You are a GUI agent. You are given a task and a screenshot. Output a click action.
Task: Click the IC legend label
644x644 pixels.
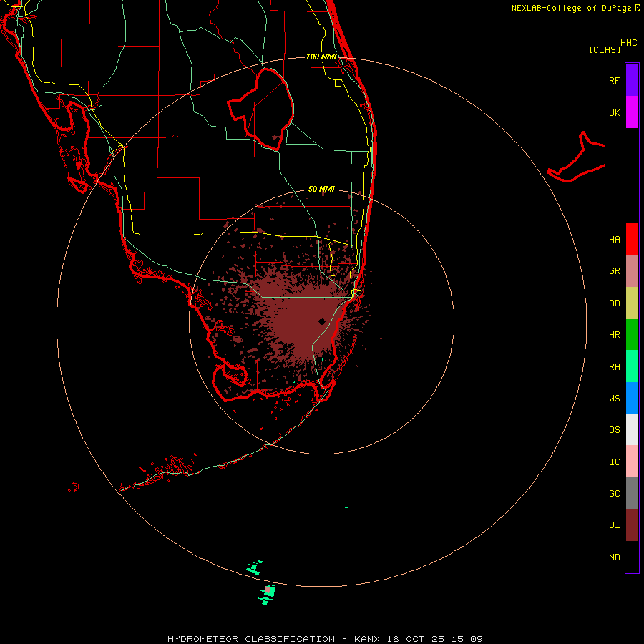pyautogui.click(x=614, y=462)
